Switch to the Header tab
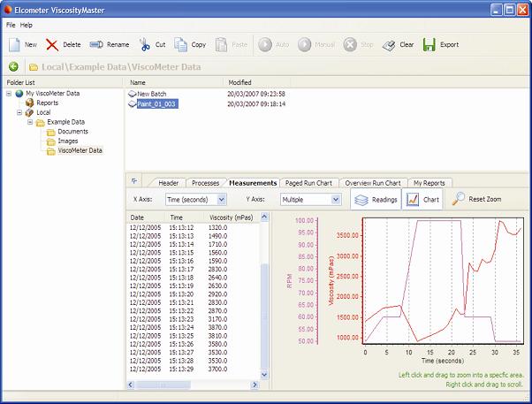 point(168,183)
